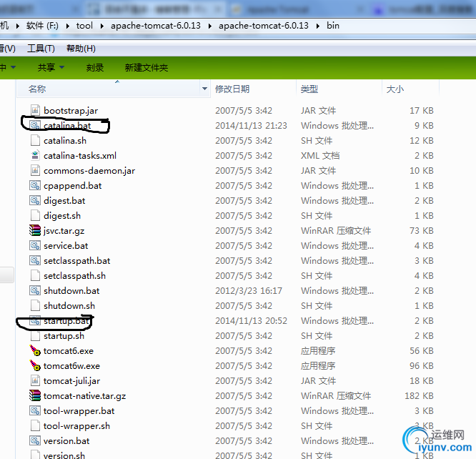Click the setclasspath.bat batch icon
The width and height of the screenshot is (476, 459).
(x=35, y=260)
